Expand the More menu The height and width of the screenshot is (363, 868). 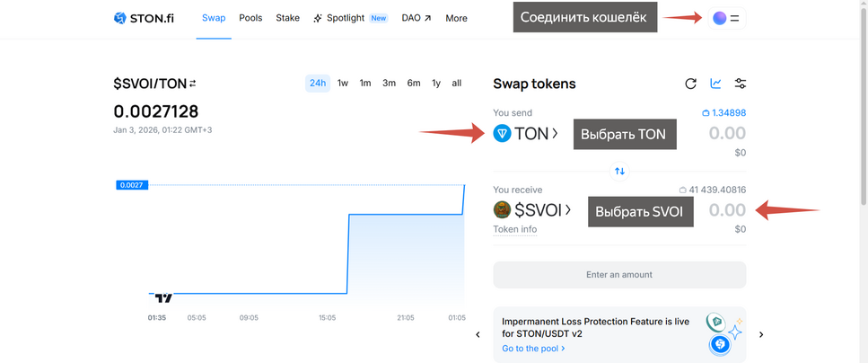click(x=456, y=18)
